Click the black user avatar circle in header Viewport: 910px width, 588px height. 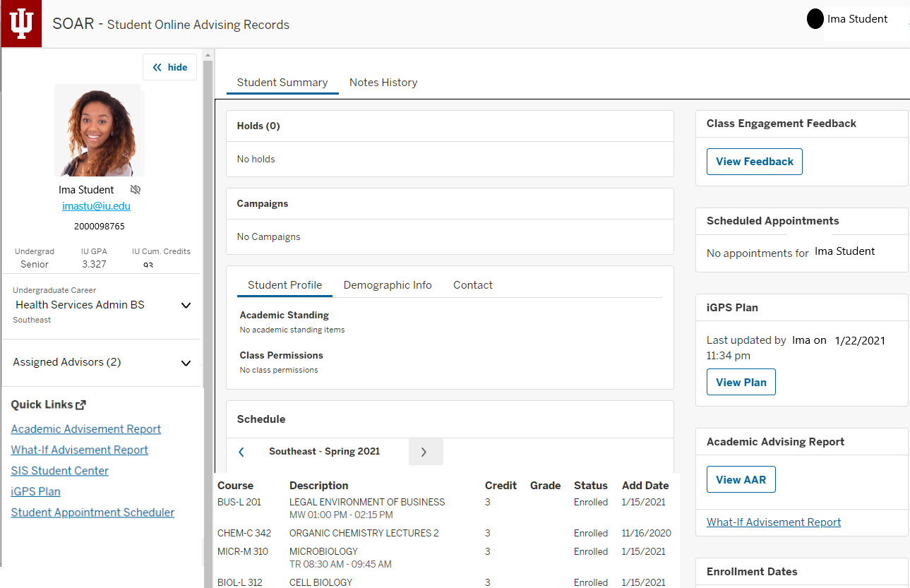point(815,19)
